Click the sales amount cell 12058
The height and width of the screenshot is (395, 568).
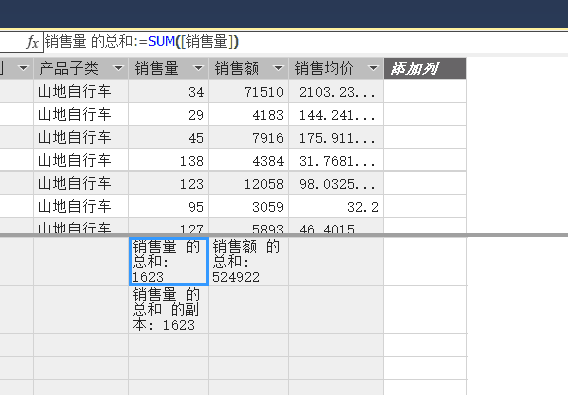(x=248, y=183)
